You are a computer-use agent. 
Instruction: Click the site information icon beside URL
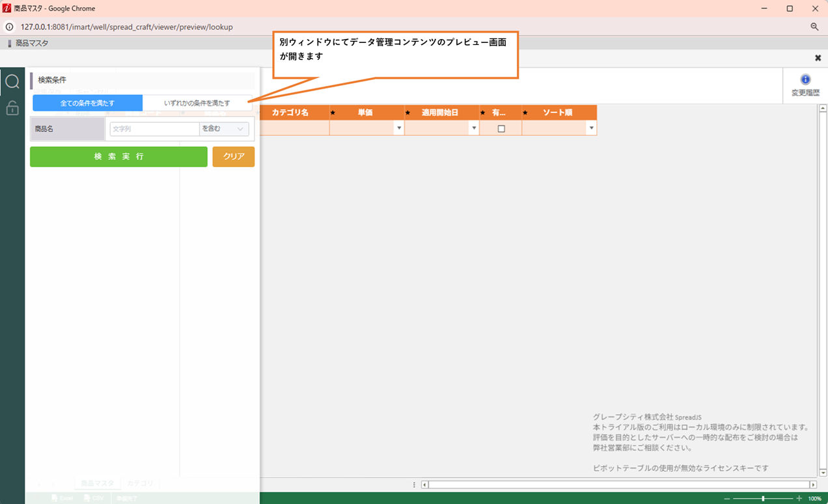[10, 27]
